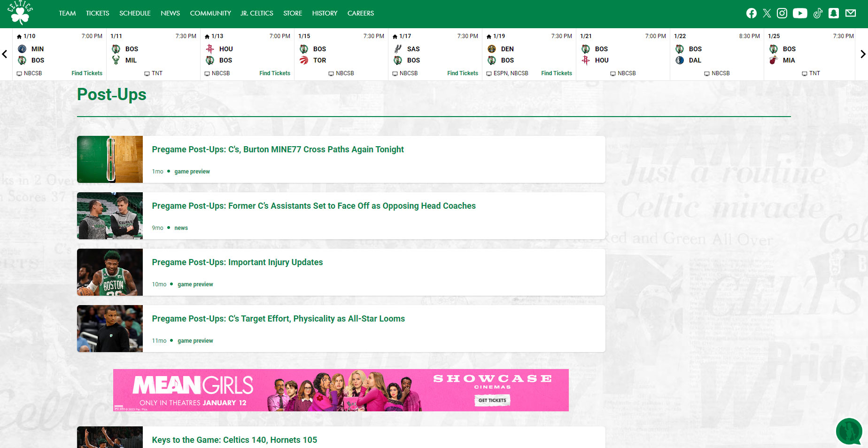Click the email envelope icon
Image resolution: width=868 pixels, height=448 pixels.
pyautogui.click(x=851, y=13)
